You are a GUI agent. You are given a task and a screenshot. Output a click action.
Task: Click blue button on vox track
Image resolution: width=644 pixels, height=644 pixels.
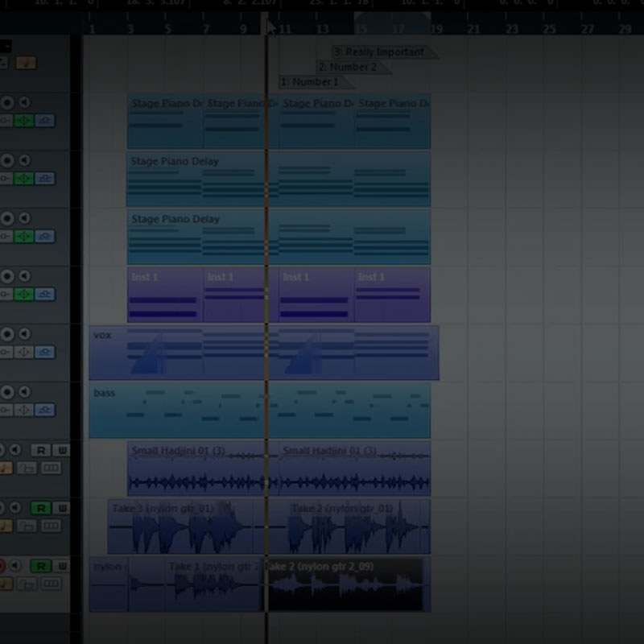tap(45, 352)
